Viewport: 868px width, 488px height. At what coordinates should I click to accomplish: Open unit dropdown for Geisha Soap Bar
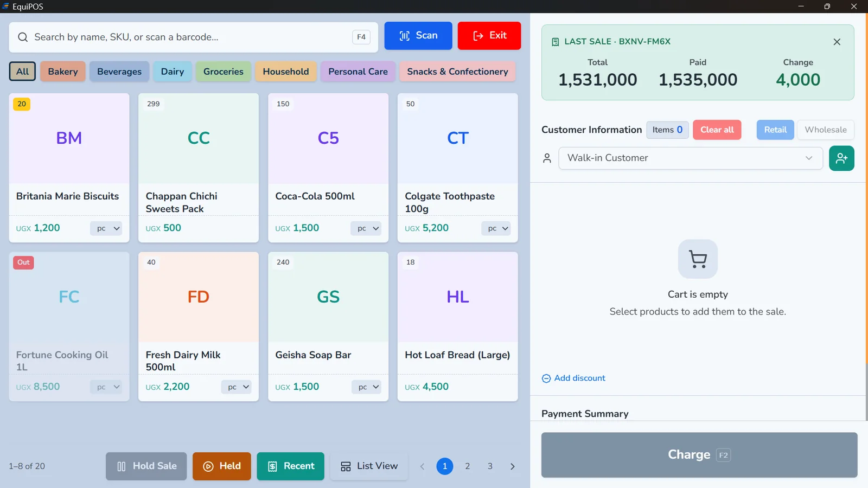366,387
